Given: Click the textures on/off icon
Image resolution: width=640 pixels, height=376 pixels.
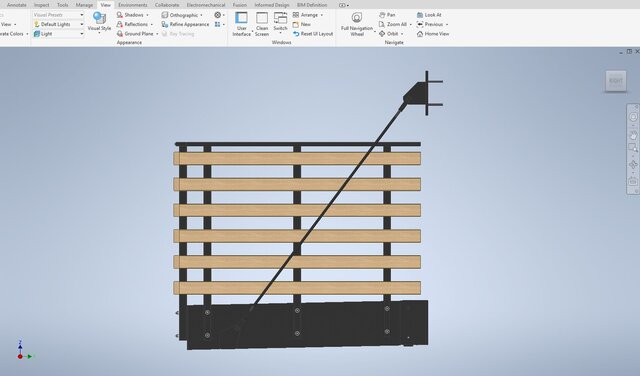Looking at the screenshot, I should click(x=218, y=15).
